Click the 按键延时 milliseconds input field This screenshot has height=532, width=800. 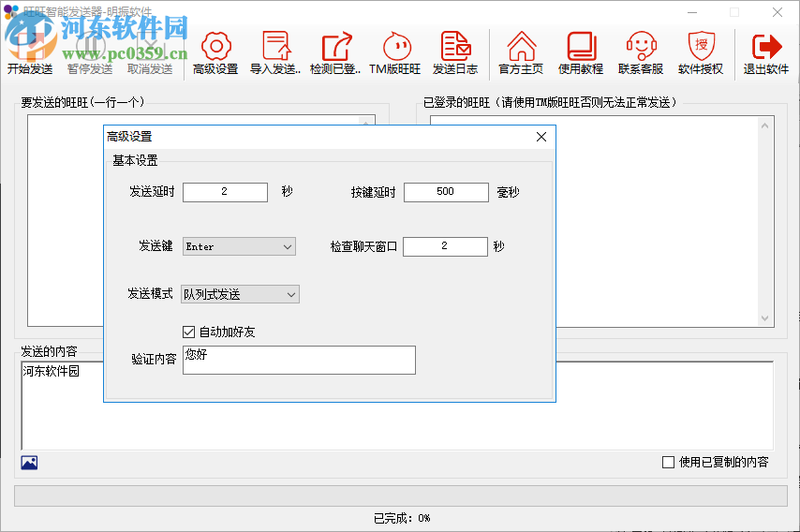click(446, 192)
